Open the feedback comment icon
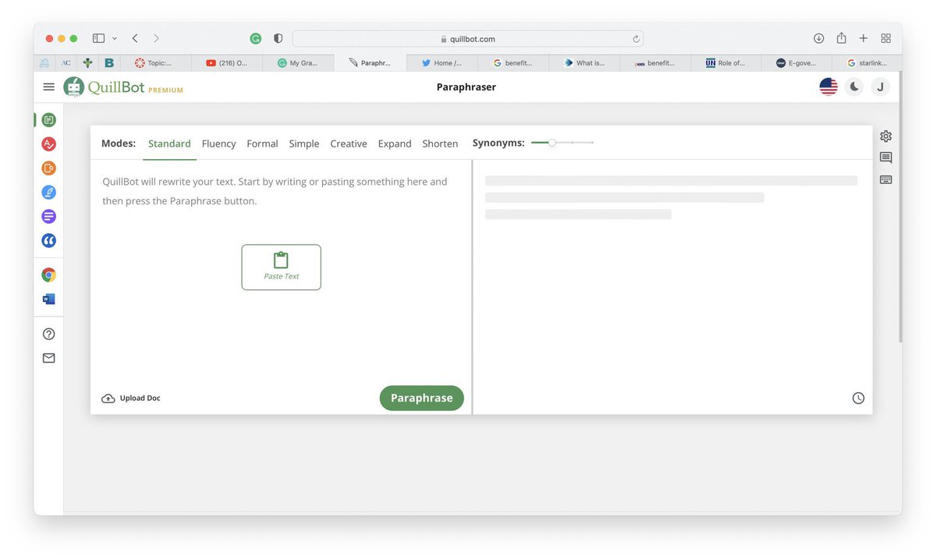The image size is (936, 560). [x=885, y=158]
